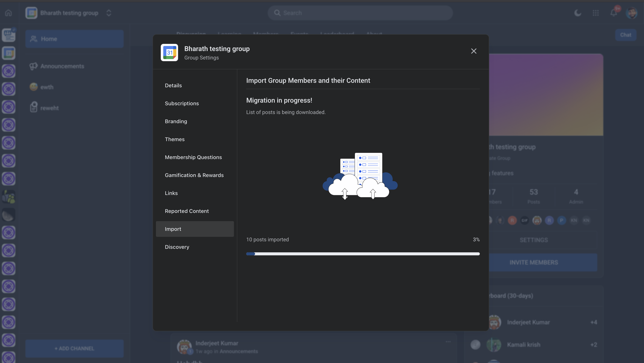Expand the group switcher chevrons
The width and height of the screenshot is (644, 363).
[x=108, y=13]
